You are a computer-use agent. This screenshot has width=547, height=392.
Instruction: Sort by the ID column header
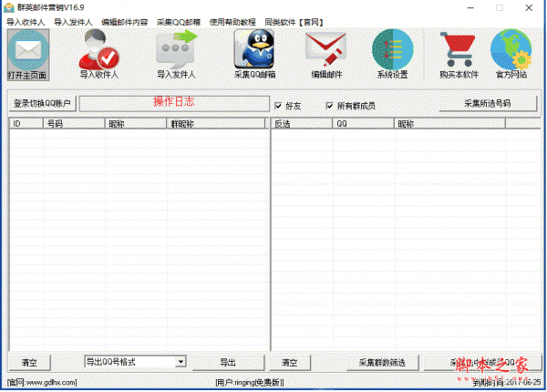(26, 124)
